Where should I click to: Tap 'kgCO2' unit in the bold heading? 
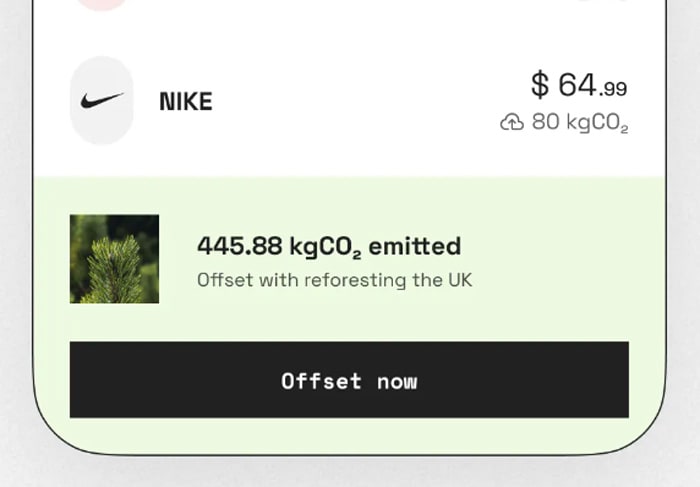point(325,247)
